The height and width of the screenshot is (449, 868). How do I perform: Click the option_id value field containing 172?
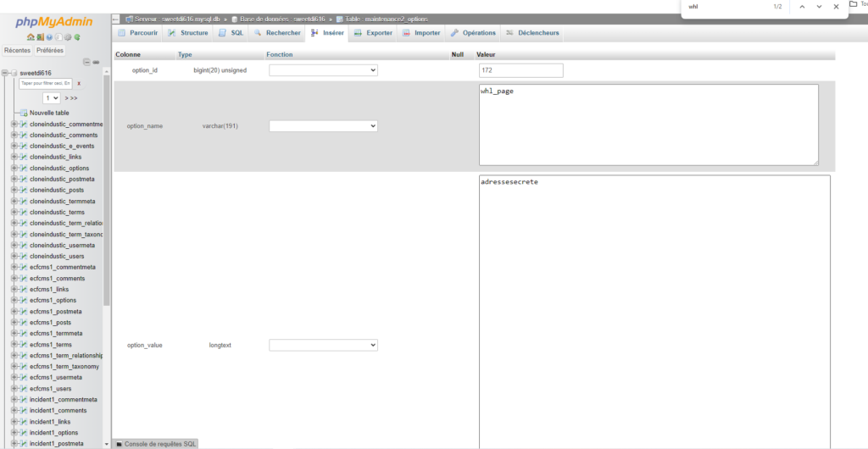520,70
